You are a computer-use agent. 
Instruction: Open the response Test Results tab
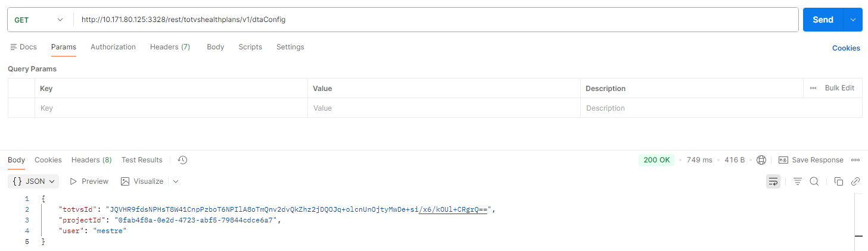pos(142,160)
